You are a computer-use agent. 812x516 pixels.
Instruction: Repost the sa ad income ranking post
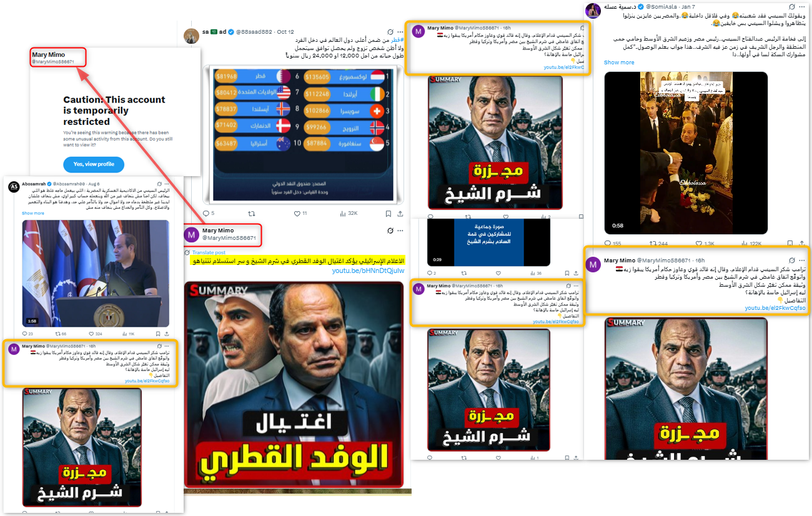tap(253, 213)
